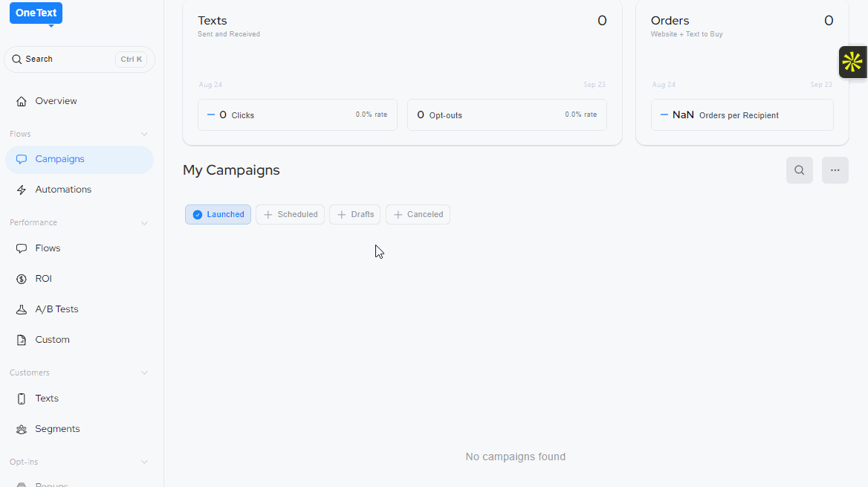This screenshot has width=868, height=487.
Task: Click the Texts card heading
Action: (213, 21)
